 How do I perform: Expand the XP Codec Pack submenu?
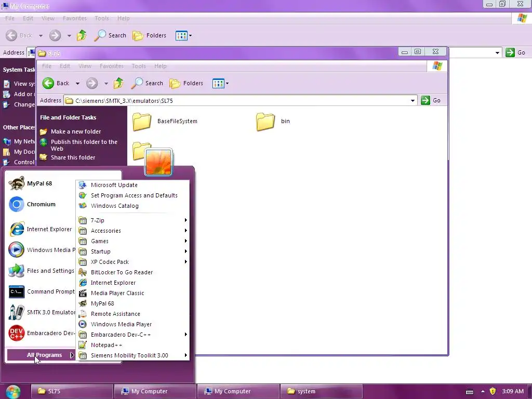click(x=132, y=262)
